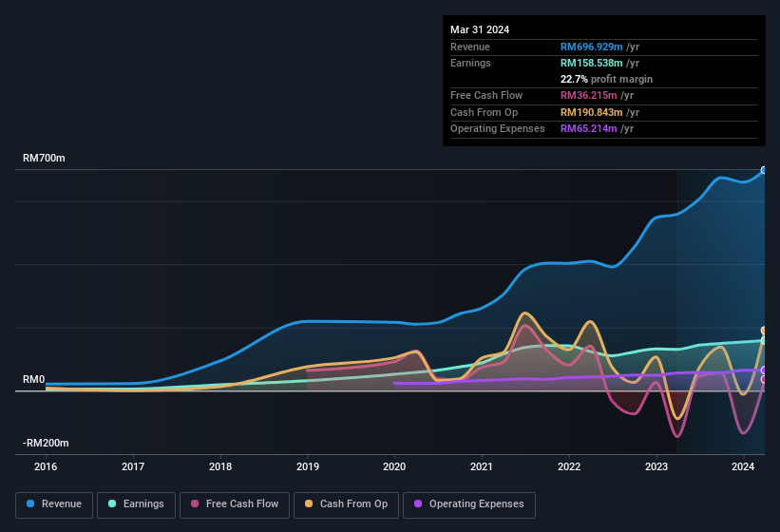Click the RM158.538m earnings value
The width and height of the screenshot is (780, 532).
[x=592, y=63]
